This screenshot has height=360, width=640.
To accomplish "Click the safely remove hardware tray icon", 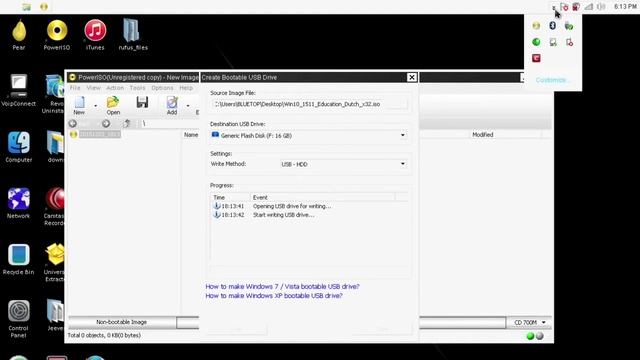I will click(569, 26).
